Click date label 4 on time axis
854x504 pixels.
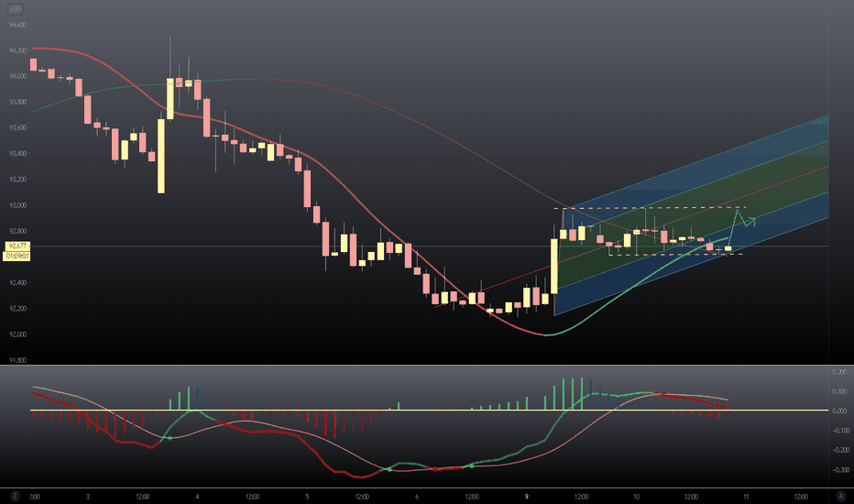point(197,497)
